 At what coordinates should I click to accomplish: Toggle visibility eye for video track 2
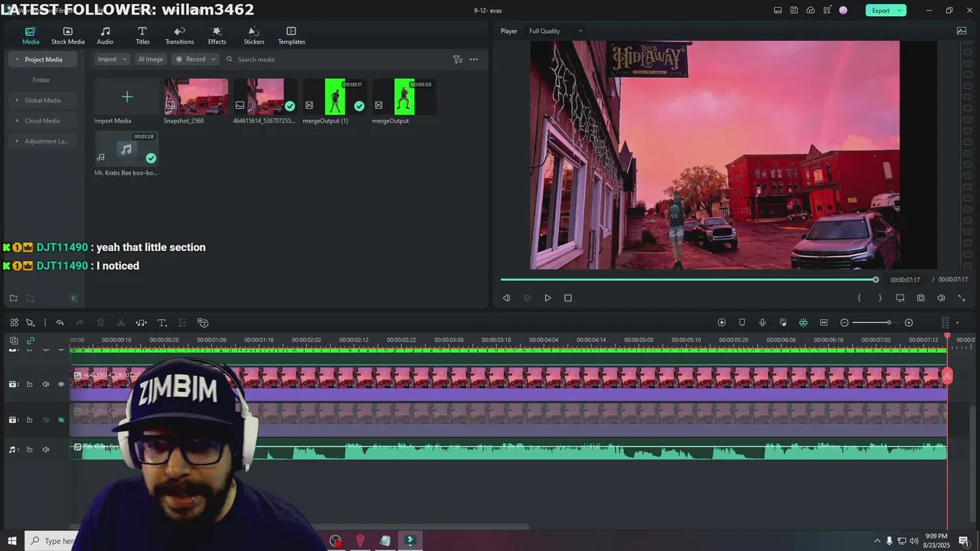[x=61, y=384]
